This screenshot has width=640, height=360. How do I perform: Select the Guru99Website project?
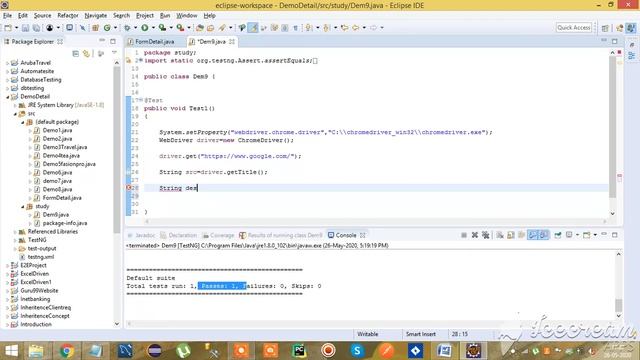[x=39, y=291]
